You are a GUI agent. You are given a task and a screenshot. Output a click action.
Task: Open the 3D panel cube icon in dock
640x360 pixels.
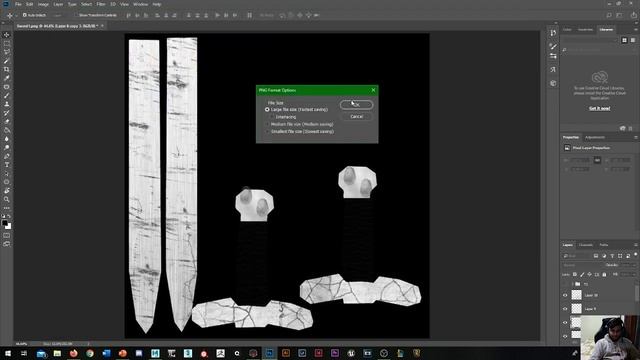point(553,83)
